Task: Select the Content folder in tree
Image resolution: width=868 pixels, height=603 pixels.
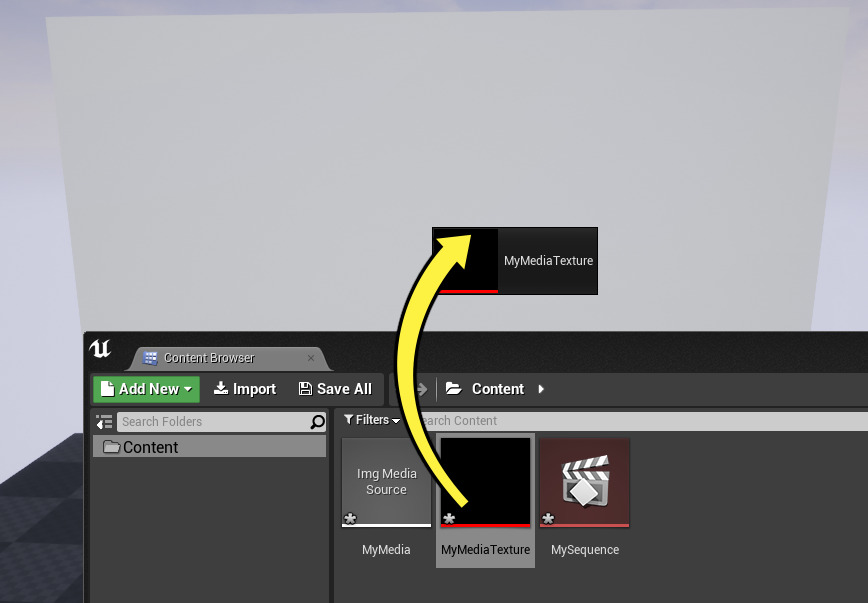Action: click(x=209, y=447)
